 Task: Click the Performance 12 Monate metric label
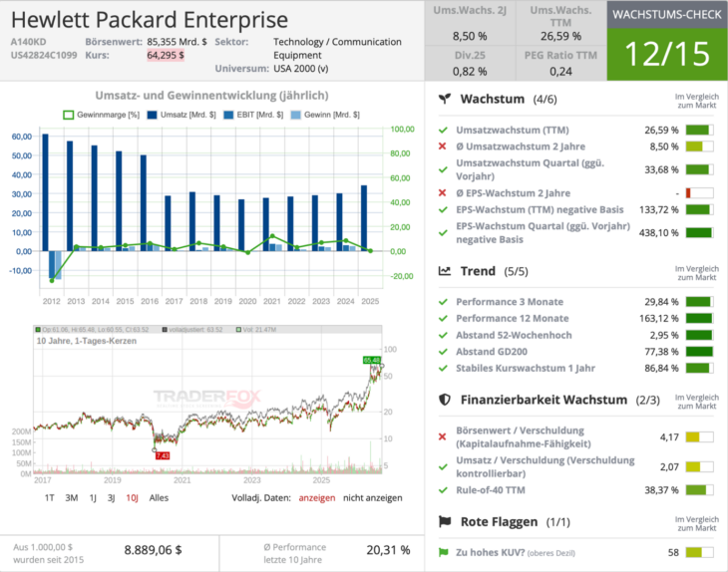pyautogui.click(x=513, y=318)
